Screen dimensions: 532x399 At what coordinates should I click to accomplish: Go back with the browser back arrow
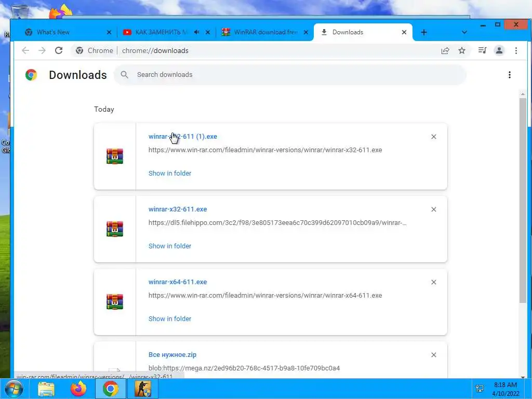pyautogui.click(x=25, y=50)
